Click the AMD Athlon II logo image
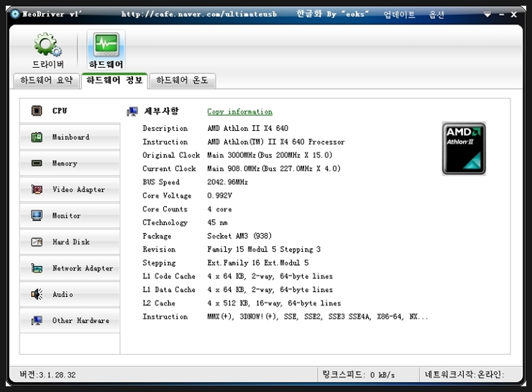 tap(464, 148)
